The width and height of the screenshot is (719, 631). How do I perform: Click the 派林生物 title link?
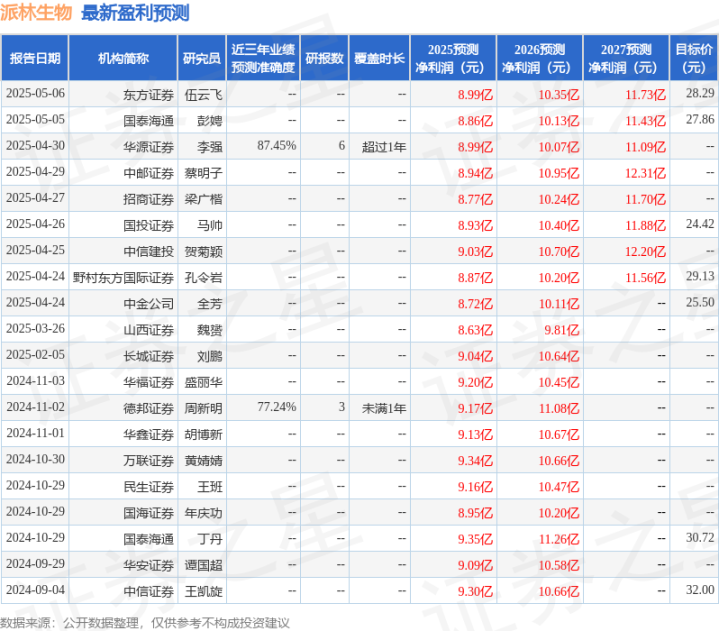36,12
